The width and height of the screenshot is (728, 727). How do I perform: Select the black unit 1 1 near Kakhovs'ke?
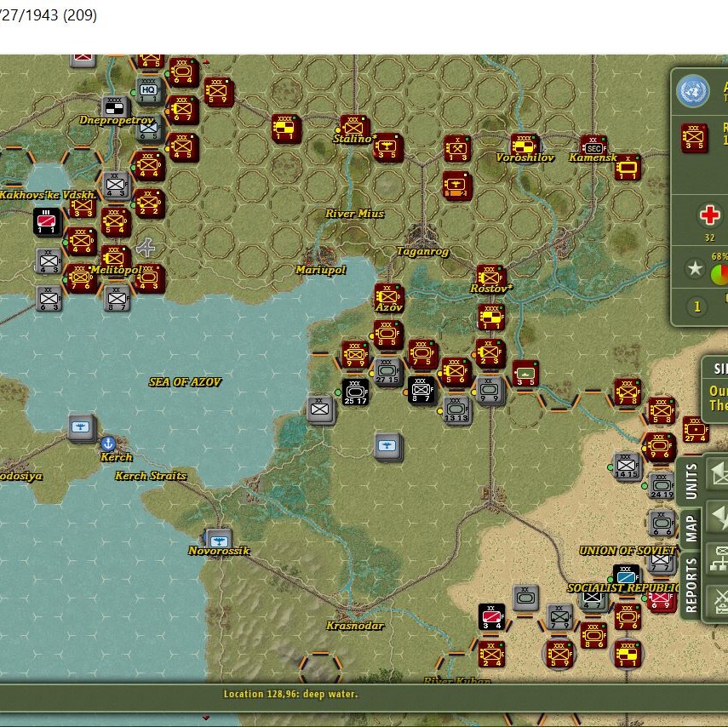[47, 222]
